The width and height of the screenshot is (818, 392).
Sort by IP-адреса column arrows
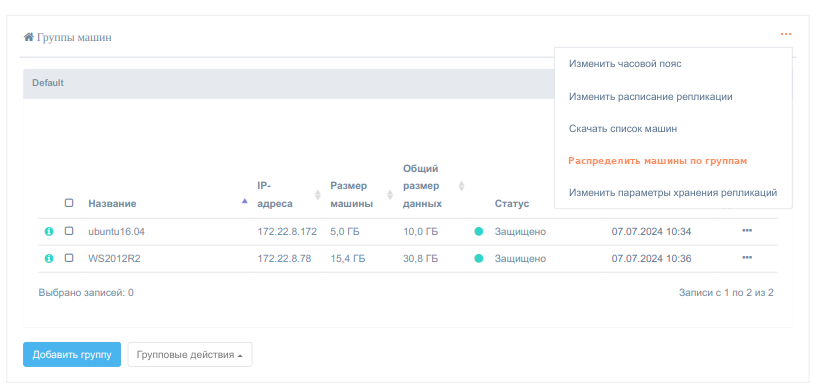[317, 195]
